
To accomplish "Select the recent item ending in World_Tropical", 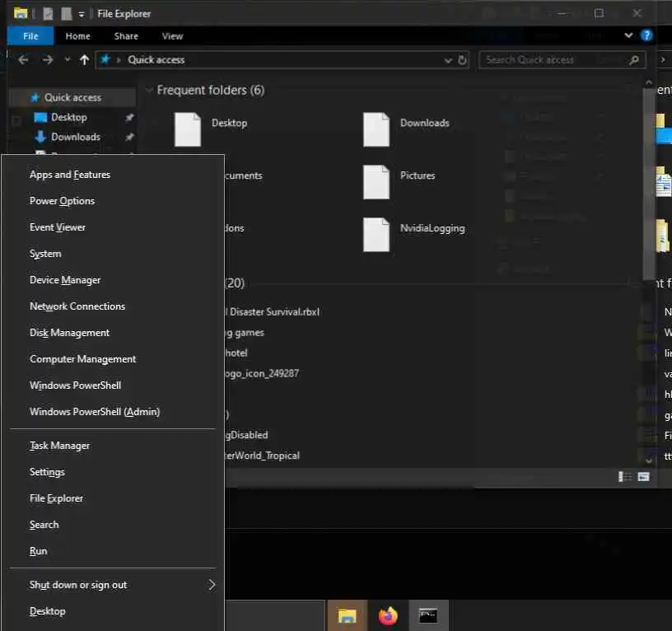I will coord(262,456).
